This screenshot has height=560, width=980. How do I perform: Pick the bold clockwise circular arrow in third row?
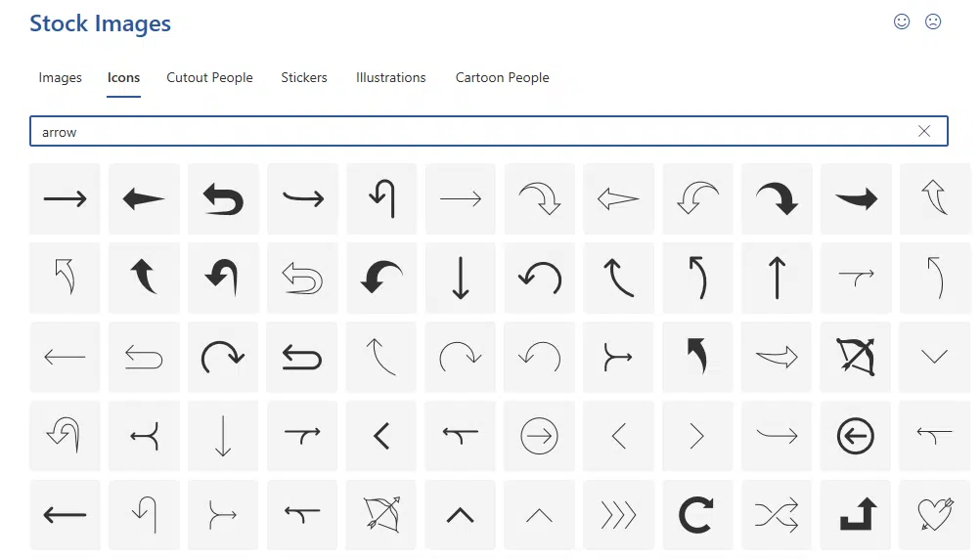(223, 357)
